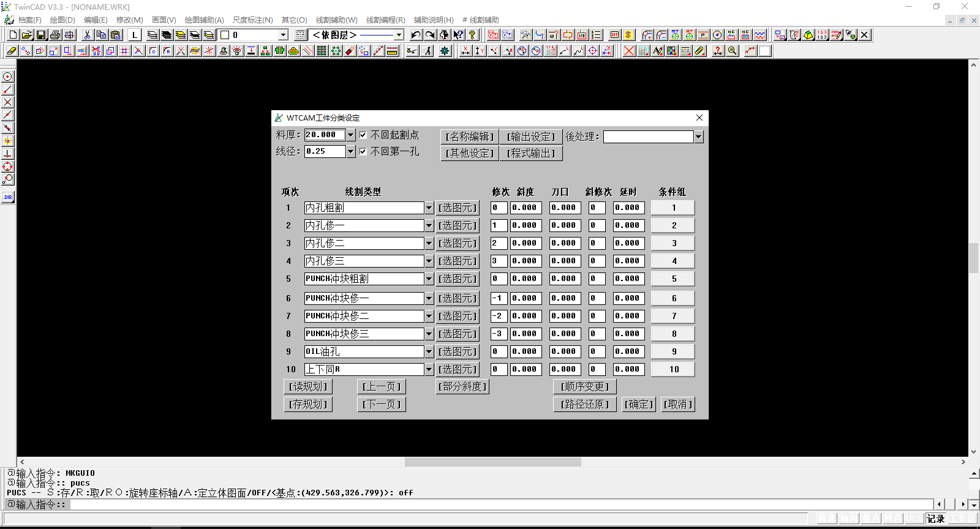
Task: Click the Save floppy disk icon
Action: click(41, 35)
